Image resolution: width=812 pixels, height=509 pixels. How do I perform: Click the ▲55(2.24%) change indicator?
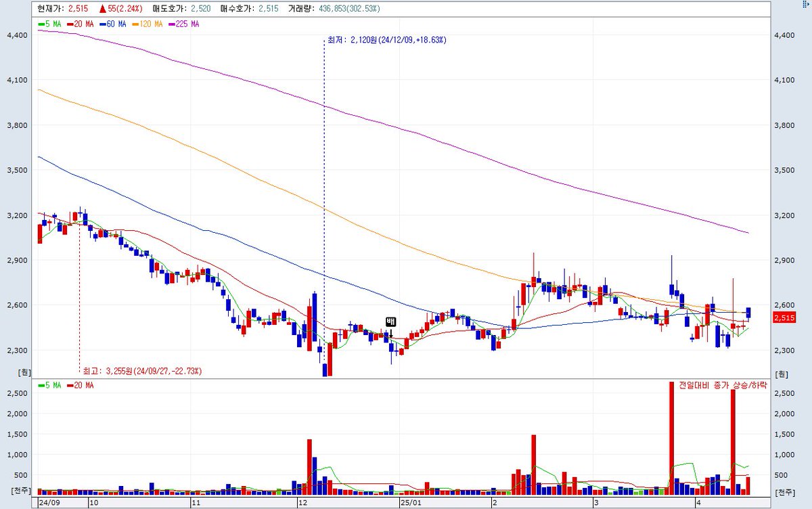(x=122, y=9)
